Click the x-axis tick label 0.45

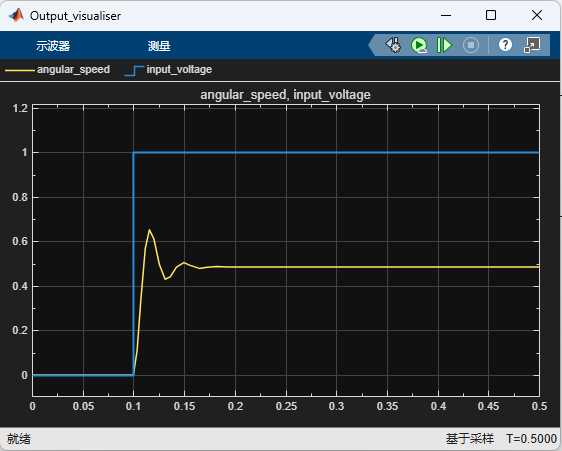(x=488, y=406)
